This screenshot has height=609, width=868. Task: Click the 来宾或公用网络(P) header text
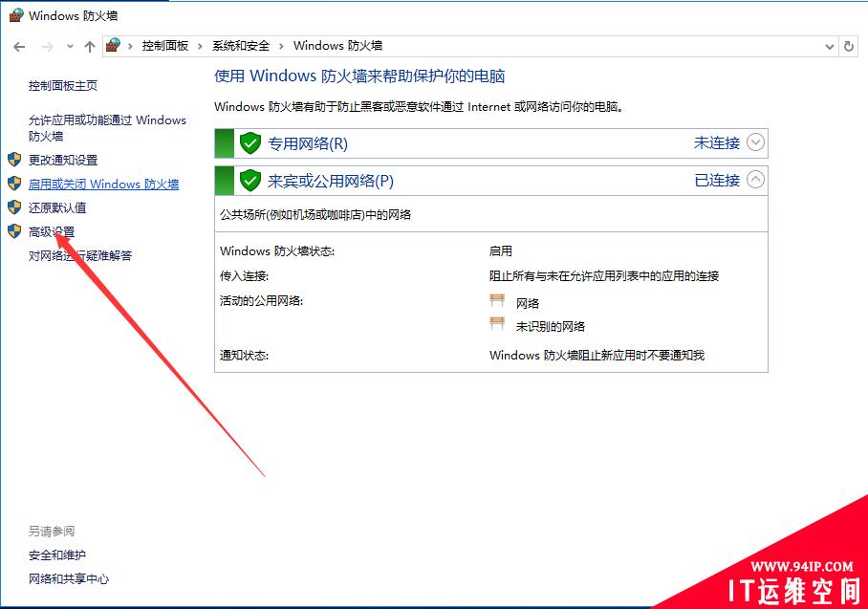point(331,181)
